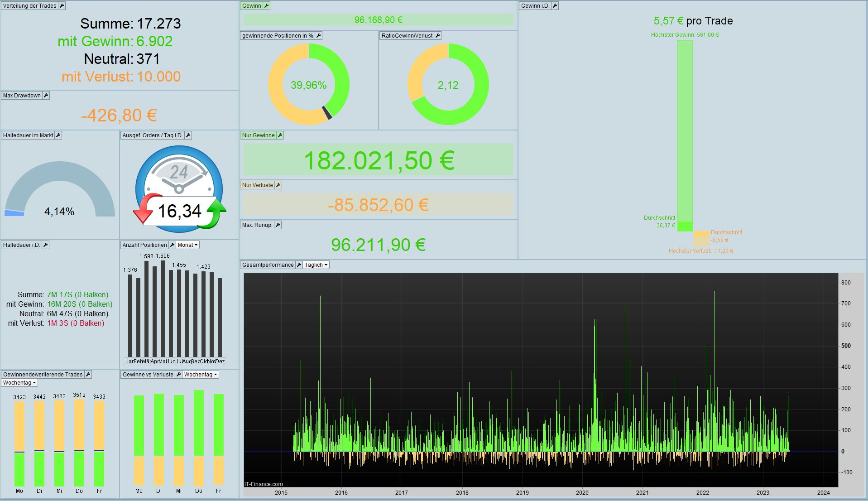Open Wochentag dropdown beside Gewinne vs Verluste
This screenshot has width=868, height=501.
(201, 375)
